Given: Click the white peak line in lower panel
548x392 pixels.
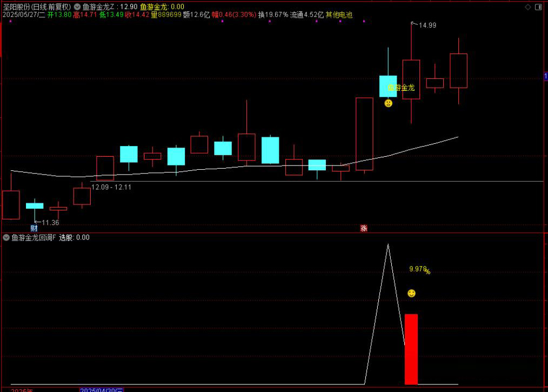Looking at the screenshot, I should [x=387, y=247].
